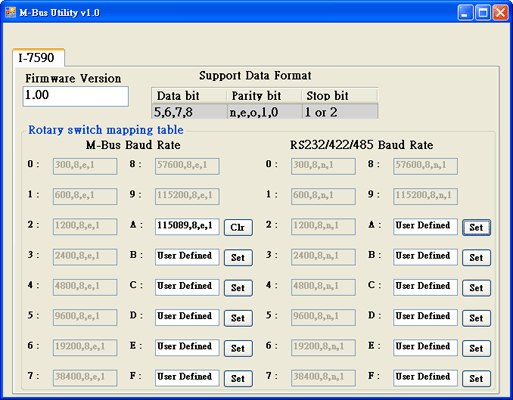Set the RS232/422/485 position E baud rate
This screenshot has height=400, width=513.
coord(476,348)
